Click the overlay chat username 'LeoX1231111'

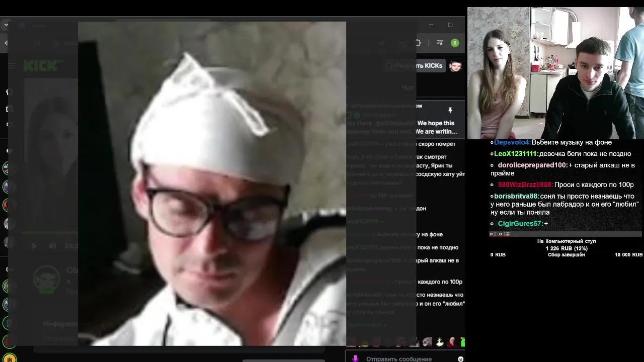(x=516, y=154)
